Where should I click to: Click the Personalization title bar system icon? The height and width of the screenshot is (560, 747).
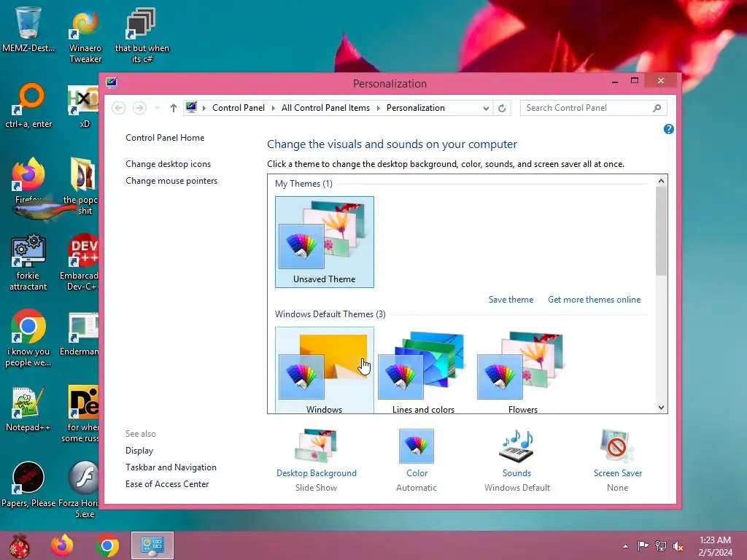point(112,83)
